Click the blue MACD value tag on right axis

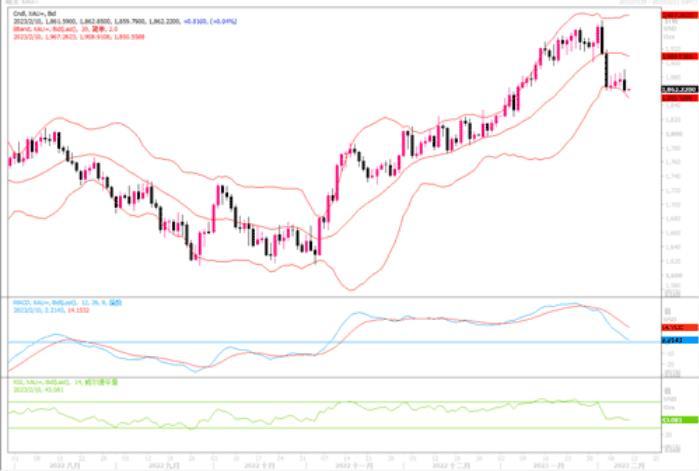678,341
